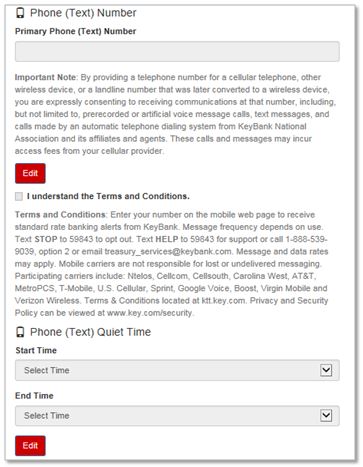Open the End Time 'Select Time' combo box
The width and height of the screenshot is (363, 467).
pyautogui.click(x=177, y=416)
